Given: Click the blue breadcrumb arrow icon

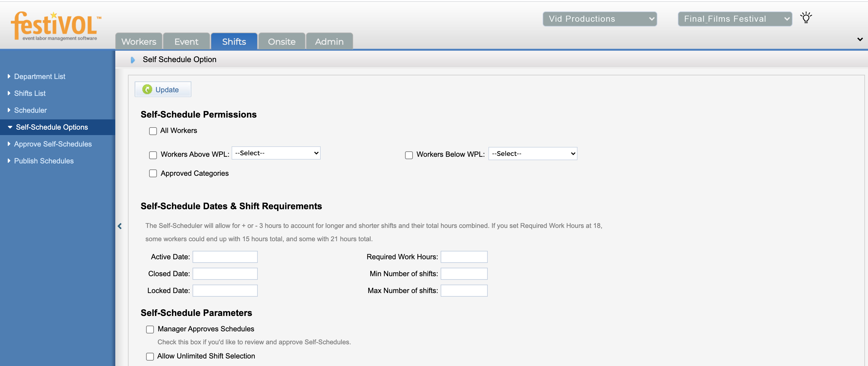Looking at the screenshot, I should [133, 60].
